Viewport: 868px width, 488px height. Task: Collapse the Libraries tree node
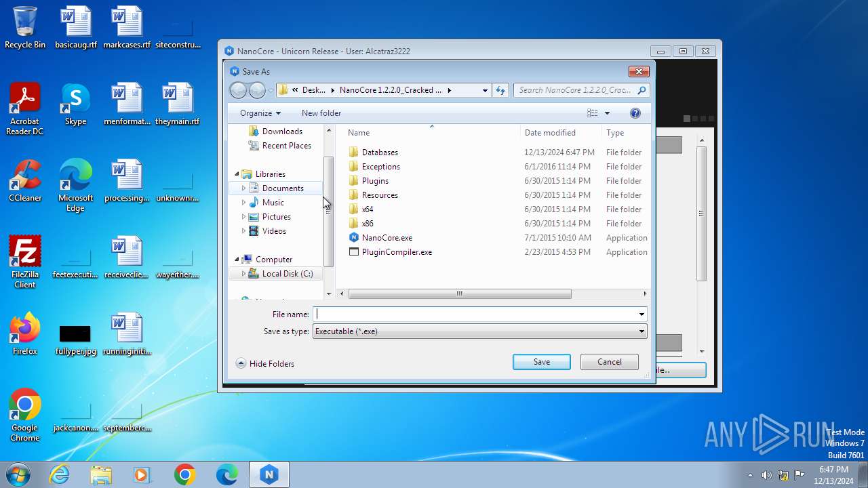point(237,174)
